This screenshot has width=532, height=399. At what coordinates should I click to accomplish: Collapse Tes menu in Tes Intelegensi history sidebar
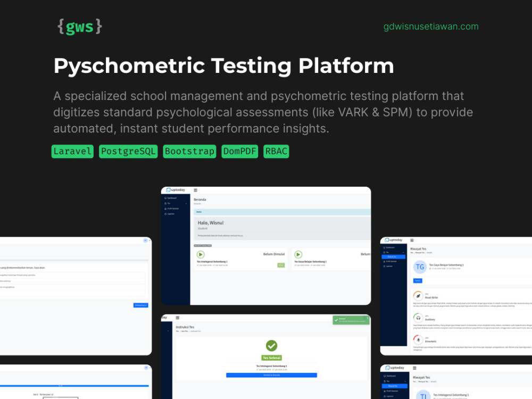[x=395, y=381]
